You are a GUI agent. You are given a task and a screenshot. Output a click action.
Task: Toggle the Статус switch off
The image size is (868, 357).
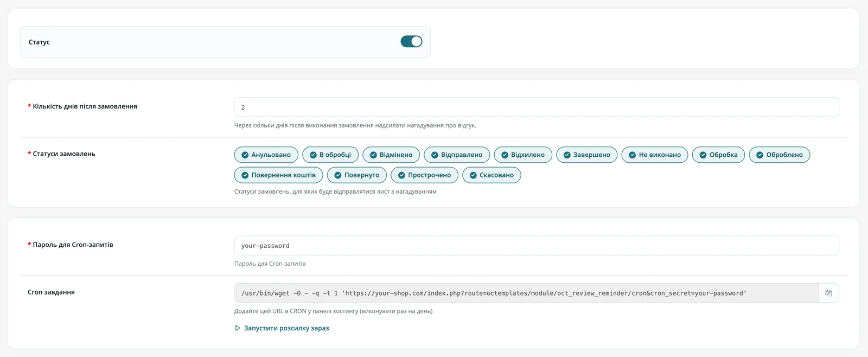click(x=411, y=42)
